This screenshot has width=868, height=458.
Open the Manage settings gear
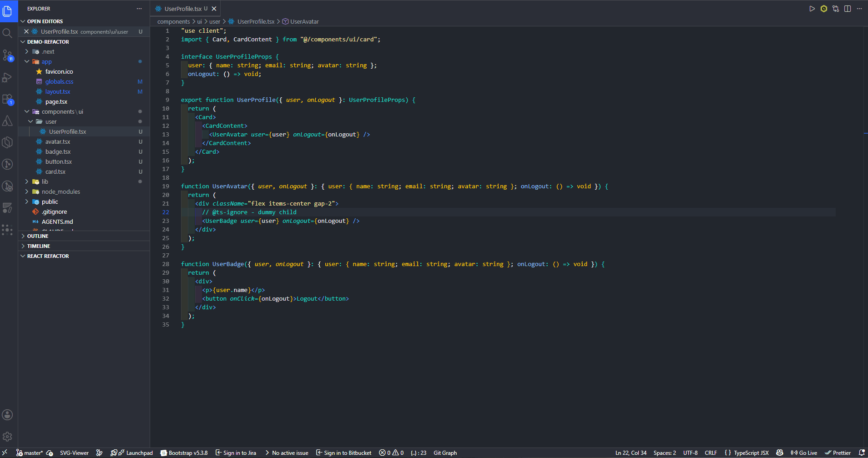(x=7, y=437)
